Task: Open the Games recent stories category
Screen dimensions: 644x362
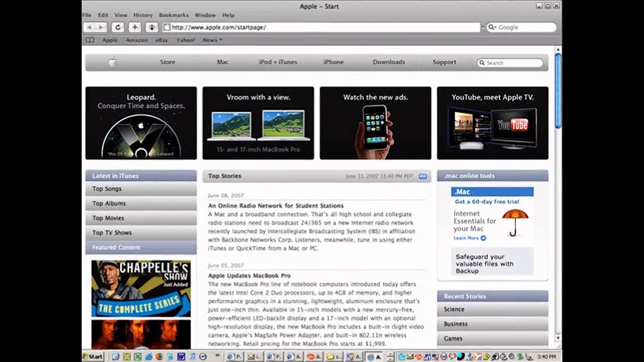Action: tap(493, 339)
